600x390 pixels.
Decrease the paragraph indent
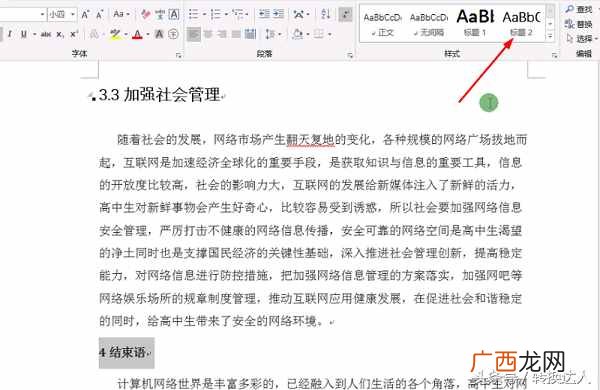[x=264, y=15]
